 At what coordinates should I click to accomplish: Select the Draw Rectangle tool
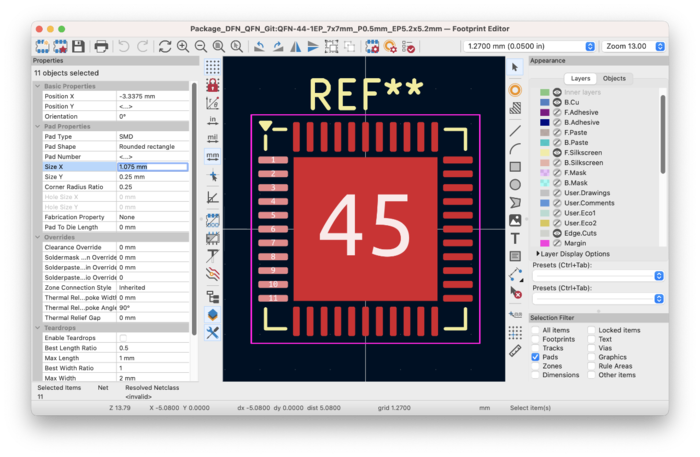[515, 166]
